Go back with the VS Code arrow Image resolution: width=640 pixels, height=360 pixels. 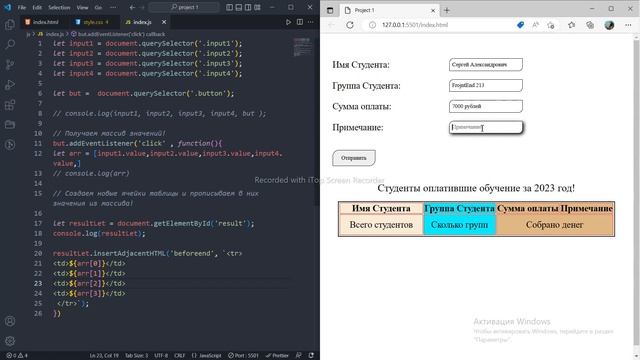[x=132, y=7]
